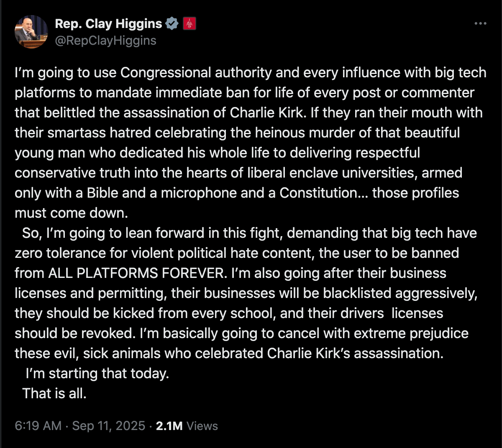Open Clay Higgins' profile avatar photo
502x448 pixels.
[x=31, y=32]
